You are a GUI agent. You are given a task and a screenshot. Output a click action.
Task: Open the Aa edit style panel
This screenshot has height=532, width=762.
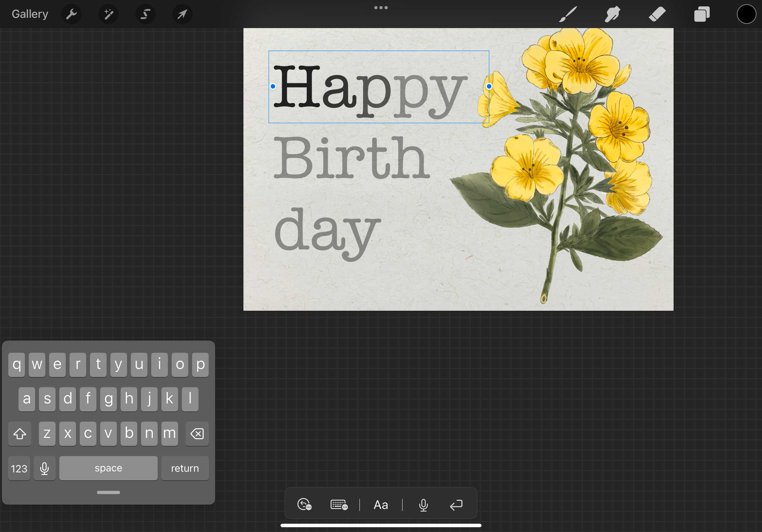point(381,505)
